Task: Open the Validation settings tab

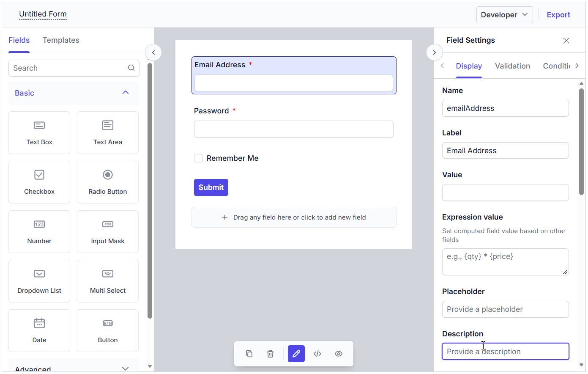Action: click(512, 66)
